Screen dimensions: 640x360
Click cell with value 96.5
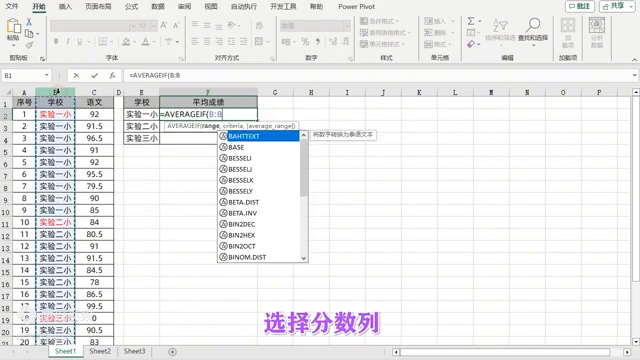94,138
